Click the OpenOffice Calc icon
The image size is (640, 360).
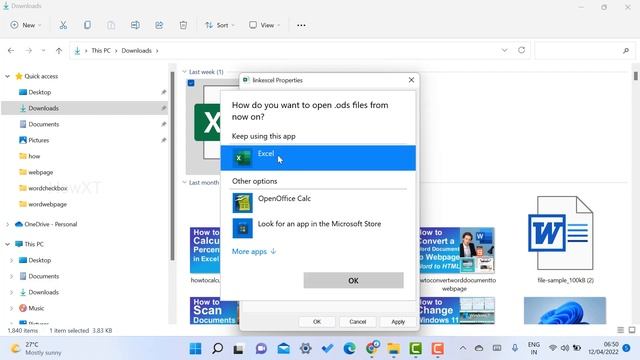(x=242, y=203)
